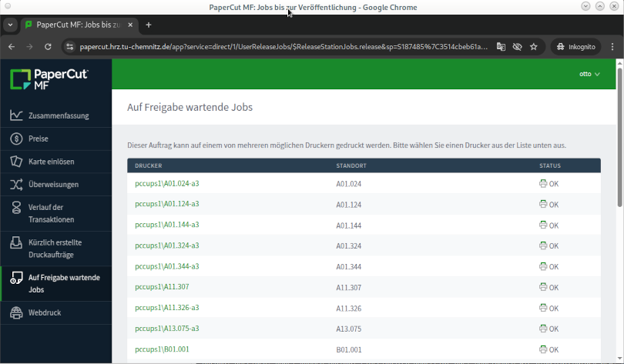Click the Überweisungen shuffle arrows icon

15,185
